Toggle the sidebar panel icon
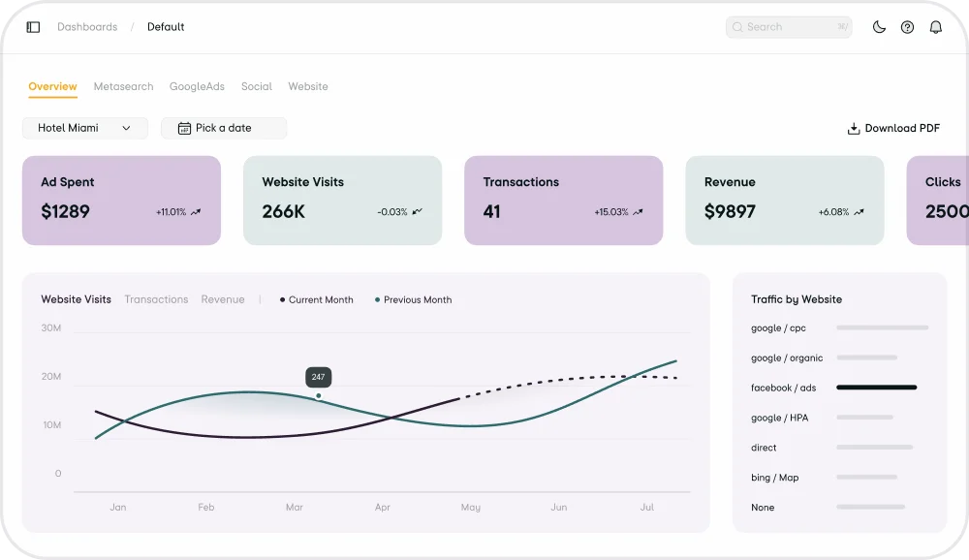Viewport: 969px width, 560px height. point(33,27)
